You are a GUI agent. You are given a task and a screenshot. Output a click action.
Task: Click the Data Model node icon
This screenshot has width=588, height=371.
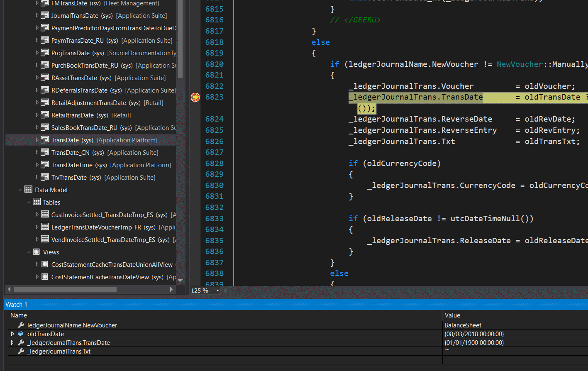[28, 190]
